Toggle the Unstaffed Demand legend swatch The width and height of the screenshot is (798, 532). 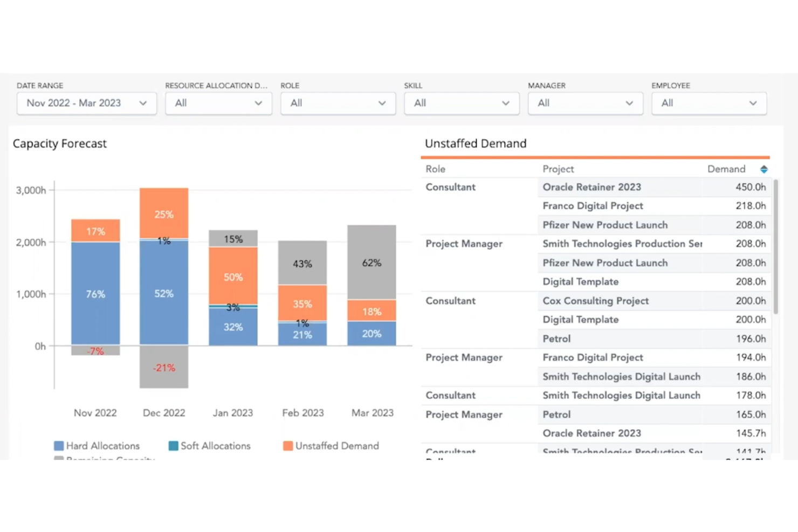(288, 446)
